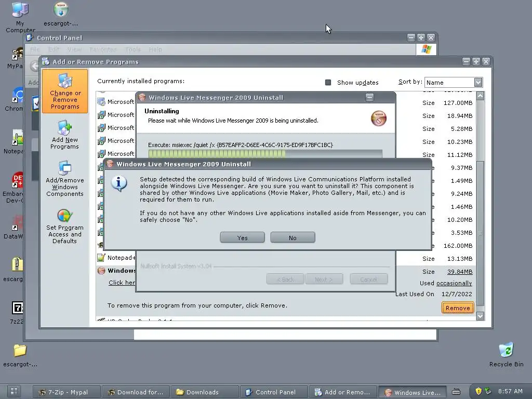Viewport: 532px width, 399px height.
Task: Click the Windows Live Messenger list icon
Action: [x=101, y=270]
